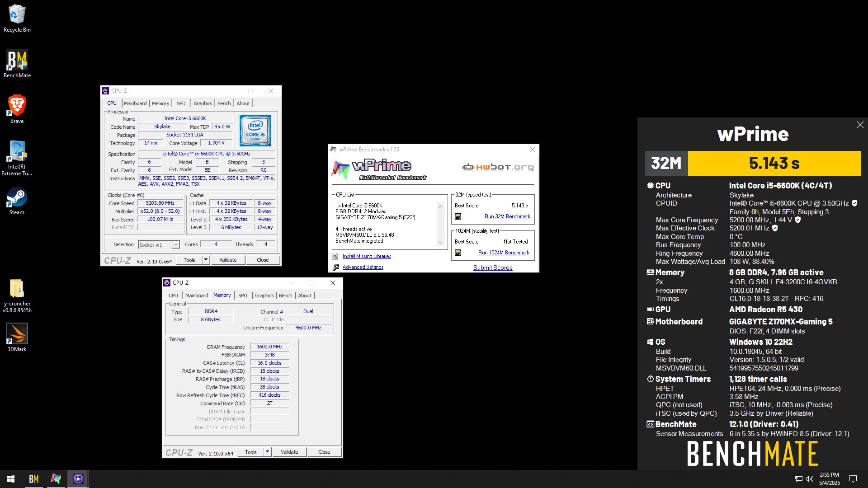Screen dimensions: 868x488
Task: Switch to CPU-Z in taskbar
Action: tap(78, 479)
